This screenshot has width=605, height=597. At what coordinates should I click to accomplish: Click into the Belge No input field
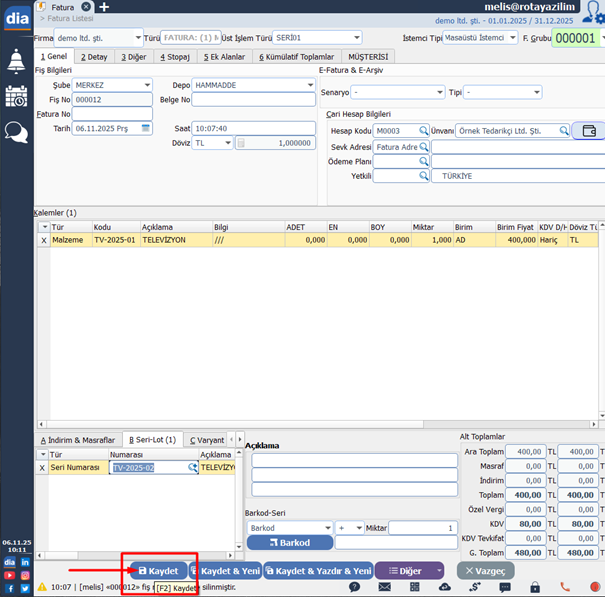click(254, 100)
